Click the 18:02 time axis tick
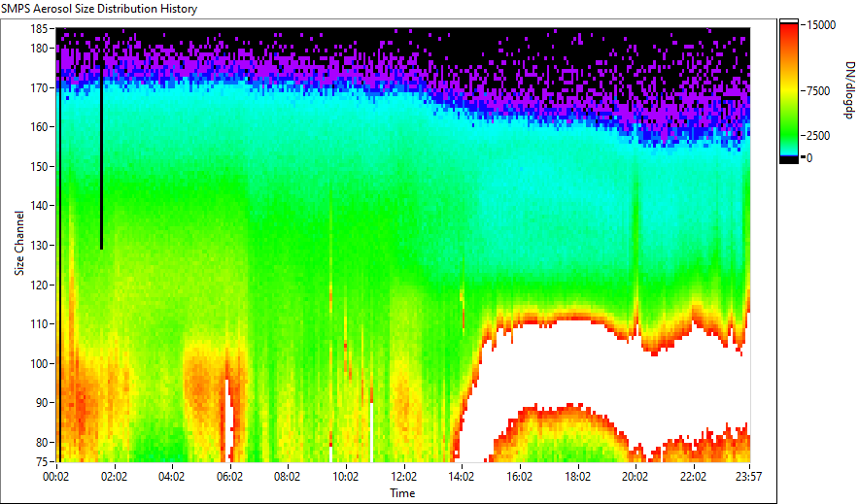The width and height of the screenshot is (859, 504). [x=577, y=477]
